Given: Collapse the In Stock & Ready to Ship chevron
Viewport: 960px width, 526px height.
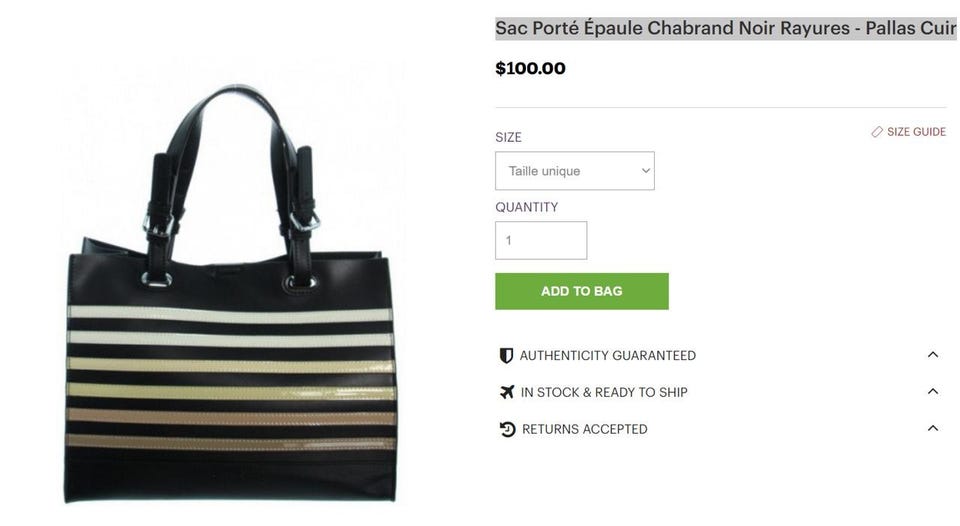Looking at the screenshot, I should pos(932,391).
